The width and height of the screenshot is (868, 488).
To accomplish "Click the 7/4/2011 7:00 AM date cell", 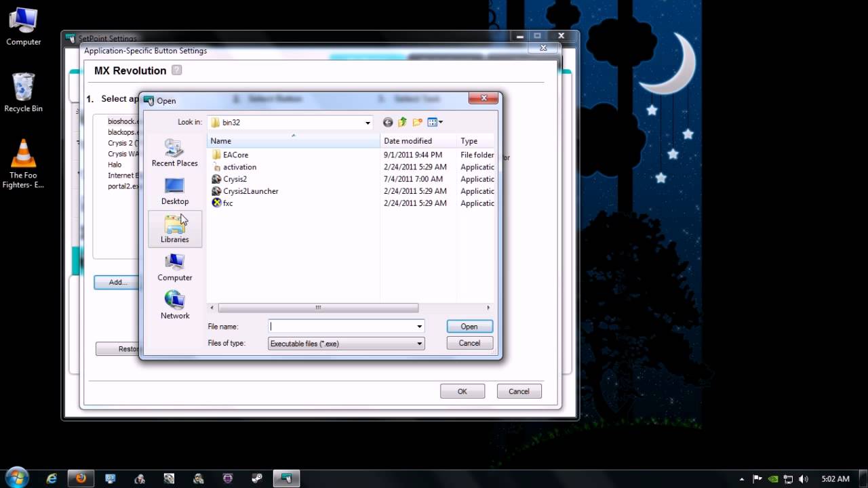I will tap(413, 179).
